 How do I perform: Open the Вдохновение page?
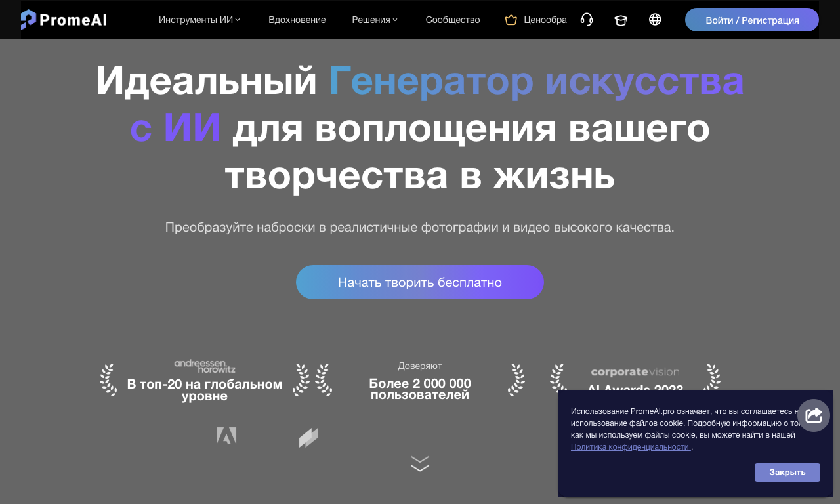coord(297,20)
